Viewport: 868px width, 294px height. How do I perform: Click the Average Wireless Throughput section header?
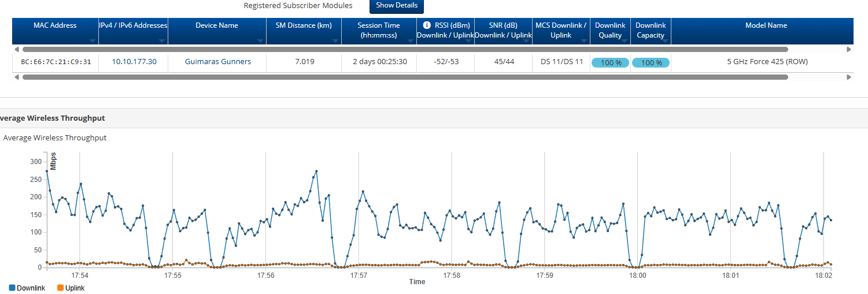[53, 118]
